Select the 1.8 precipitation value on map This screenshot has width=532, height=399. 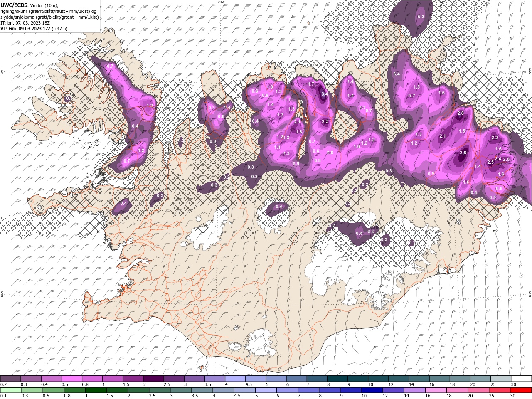click(299, 132)
